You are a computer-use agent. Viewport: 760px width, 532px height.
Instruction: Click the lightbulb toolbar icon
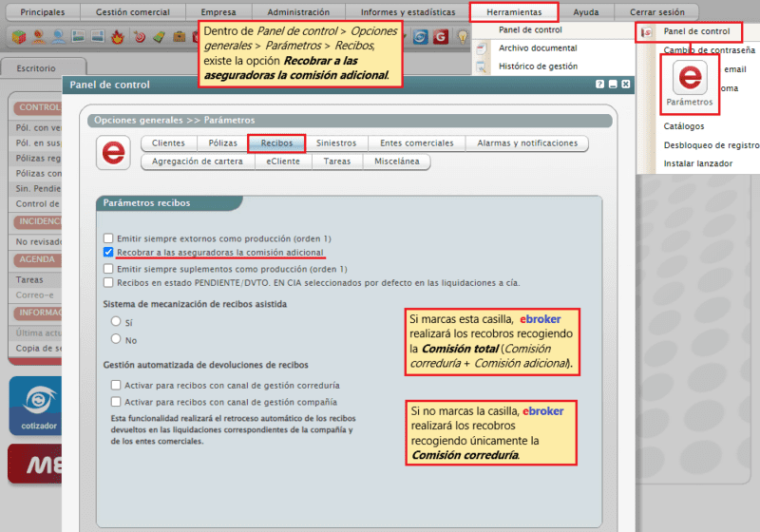[463, 37]
